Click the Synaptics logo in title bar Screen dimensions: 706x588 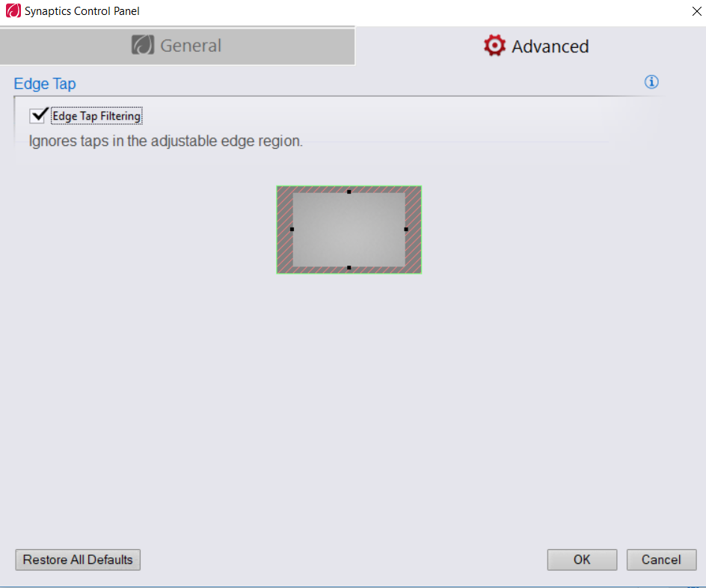[13, 10]
